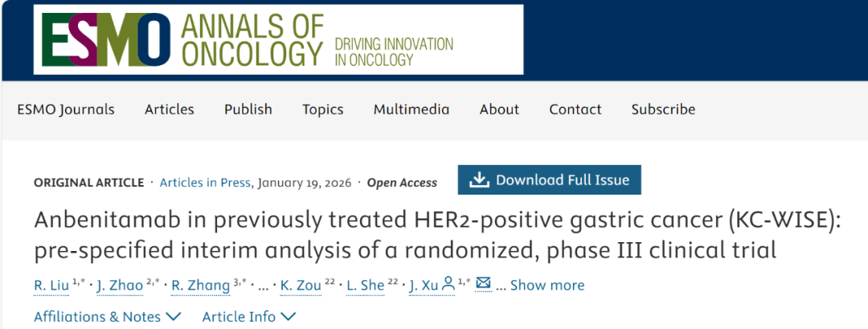The image size is (868, 329).
Task: Click the ESMO logo
Action: pyautogui.click(x=104, y=39)
